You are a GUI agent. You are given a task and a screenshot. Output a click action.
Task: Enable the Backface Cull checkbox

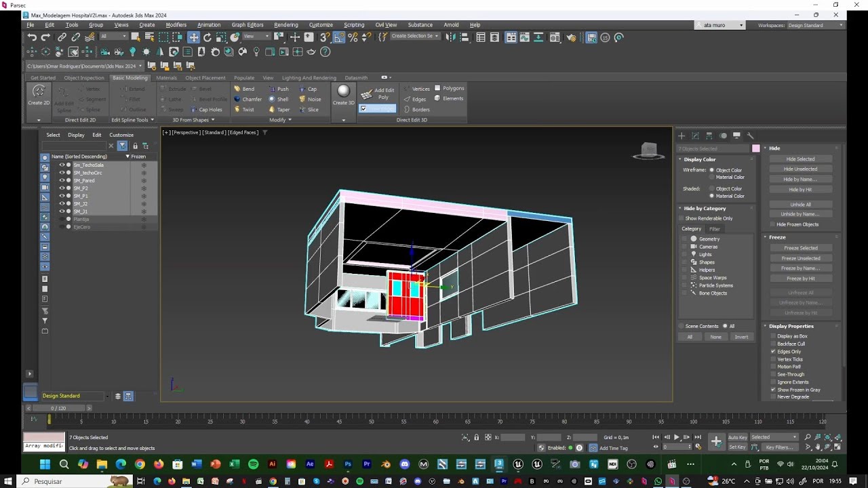click(773, 344)
